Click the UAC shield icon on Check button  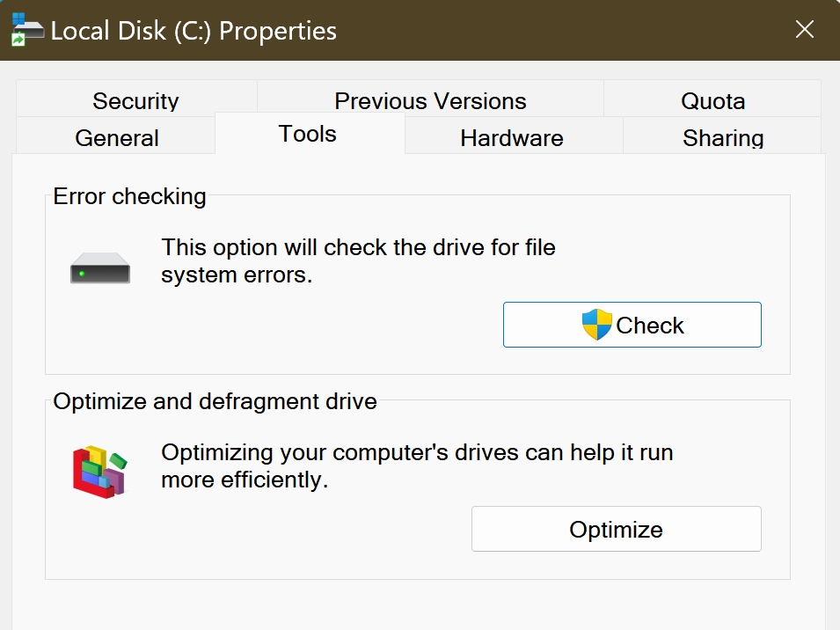pos(596,326)
